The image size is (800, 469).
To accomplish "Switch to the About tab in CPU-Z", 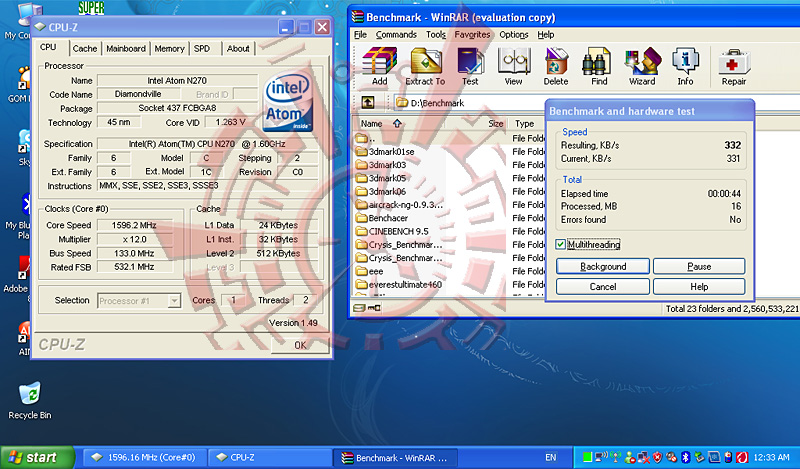I will coord(238,48).
